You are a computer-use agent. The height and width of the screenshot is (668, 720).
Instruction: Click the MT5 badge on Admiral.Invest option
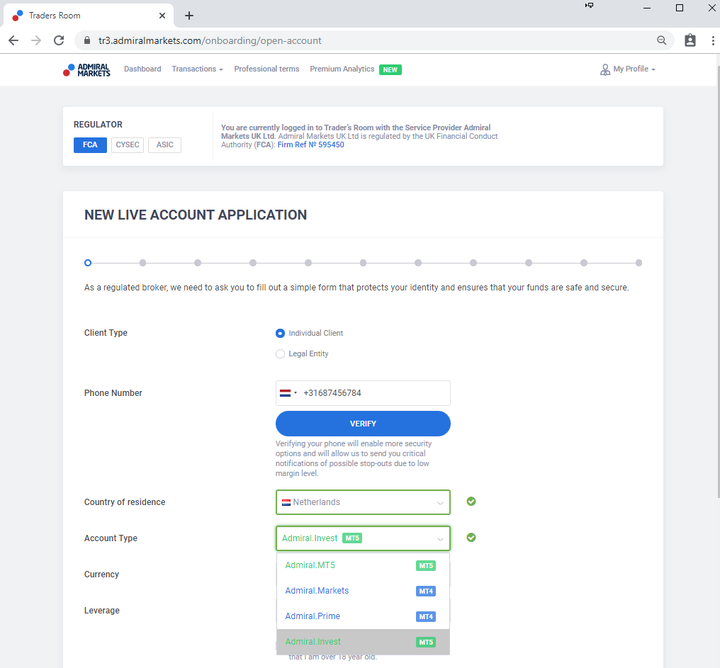(x=426, y=642)
